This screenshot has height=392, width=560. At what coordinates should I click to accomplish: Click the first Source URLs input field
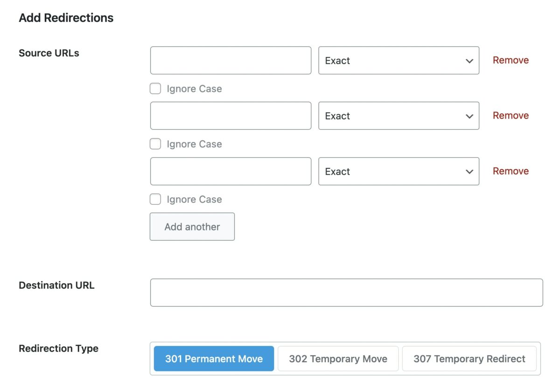(x=231, y=60)
